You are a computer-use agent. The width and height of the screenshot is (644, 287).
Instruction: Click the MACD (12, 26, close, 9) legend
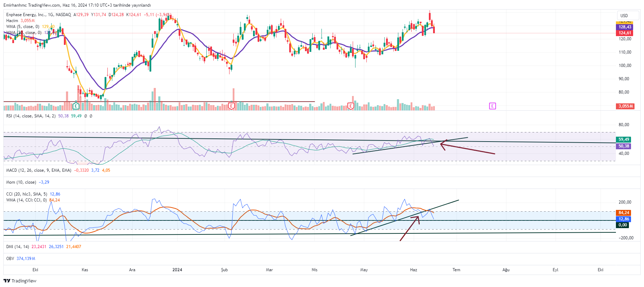pyautogui.click(x=39, y=170)
